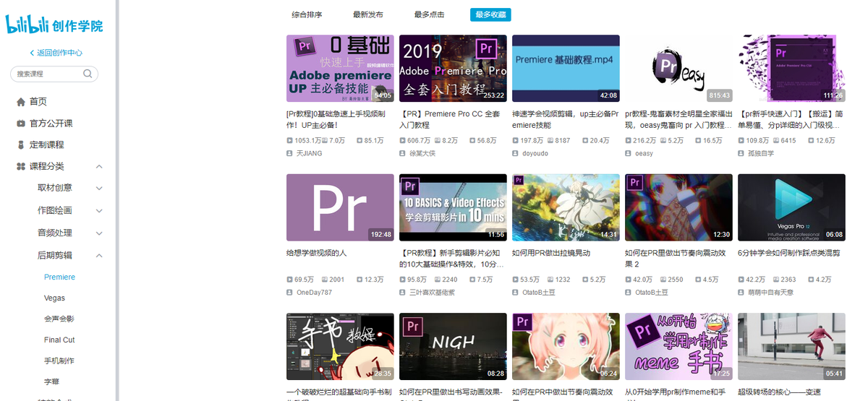This screenshot has width=868, height=401.
Task: Open the Vegas Pro 12 thumbnail
Action: pyautogui.click(x=791, y=207)
